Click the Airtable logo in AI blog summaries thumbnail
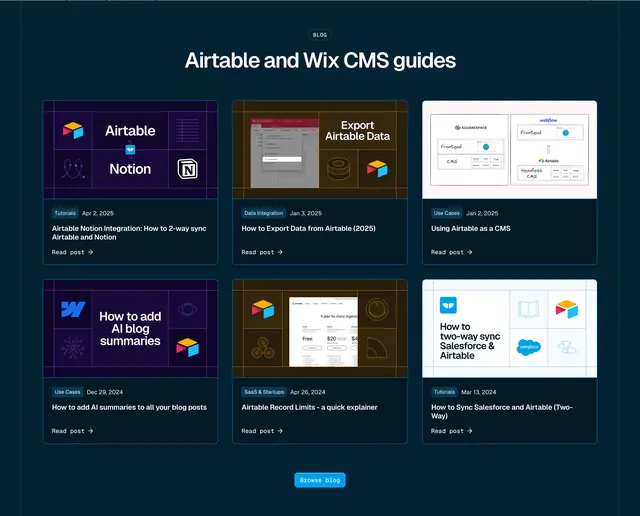640x516 pixels. tap(187, 347)
